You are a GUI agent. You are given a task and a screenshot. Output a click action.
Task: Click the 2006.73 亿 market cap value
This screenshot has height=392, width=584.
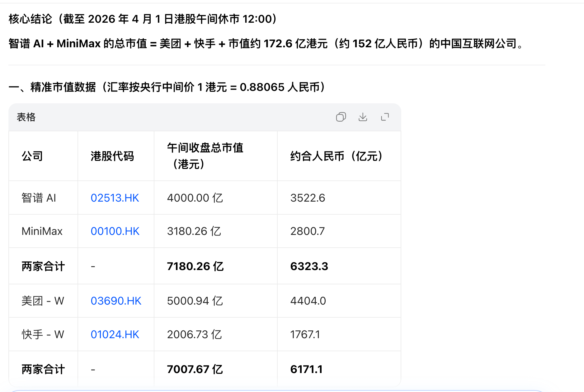194,334
